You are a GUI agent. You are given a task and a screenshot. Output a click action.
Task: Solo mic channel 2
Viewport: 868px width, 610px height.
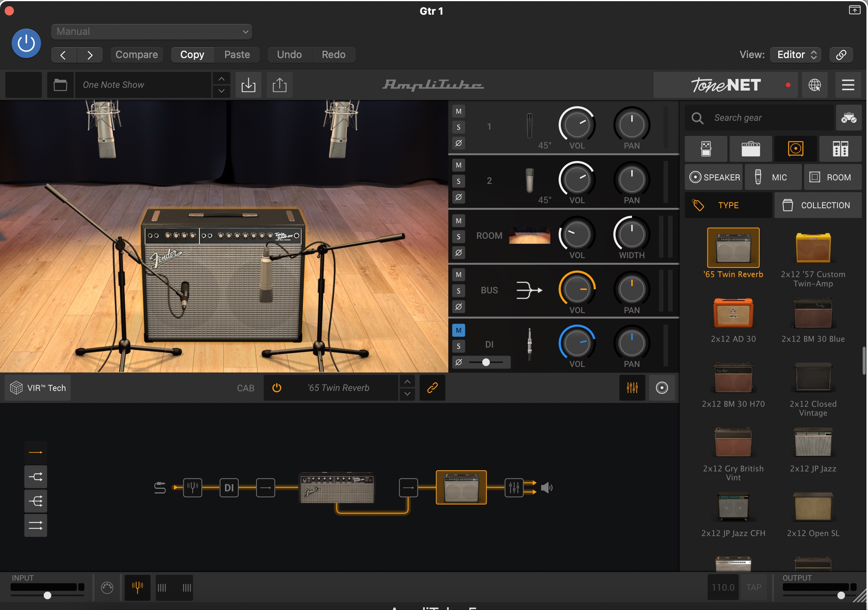(459, 181)
